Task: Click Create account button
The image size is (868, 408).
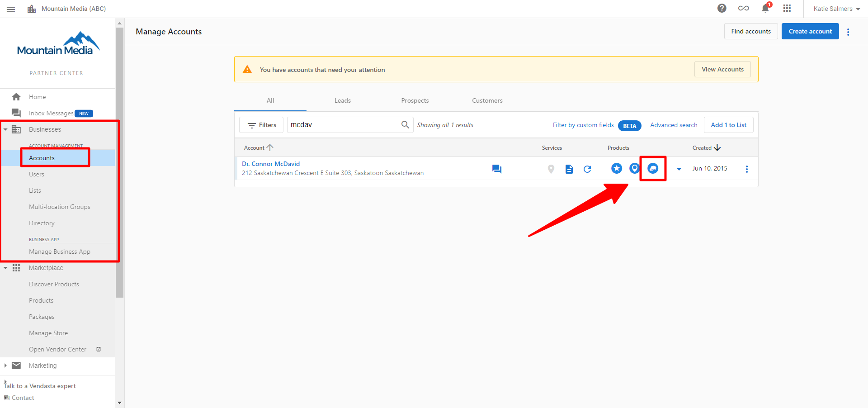Action: click(x=810, y=31)
